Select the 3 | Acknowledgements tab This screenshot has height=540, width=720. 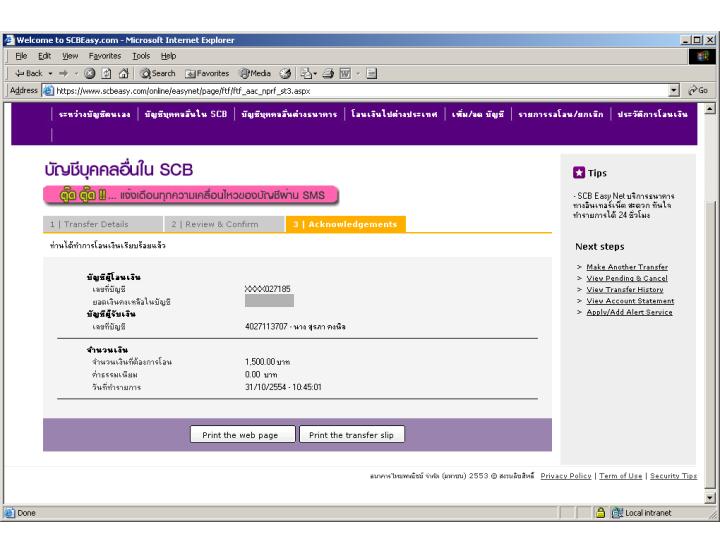(x=345, y=224)
